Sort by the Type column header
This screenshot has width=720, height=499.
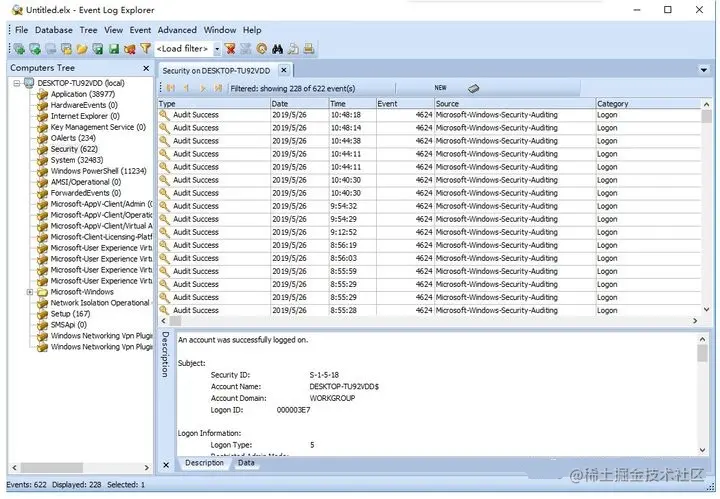pyautogui.click(x=214, y=104)
